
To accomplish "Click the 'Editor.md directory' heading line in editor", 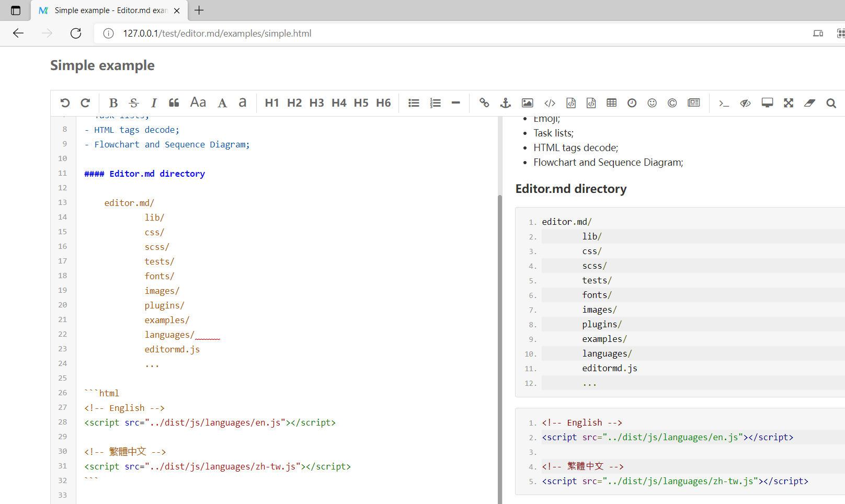I will (144, 174).
